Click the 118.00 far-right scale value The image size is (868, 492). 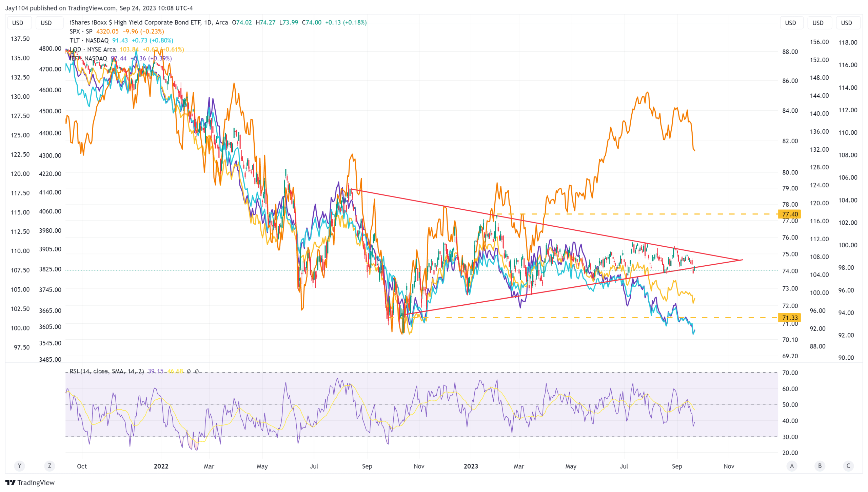848,42
